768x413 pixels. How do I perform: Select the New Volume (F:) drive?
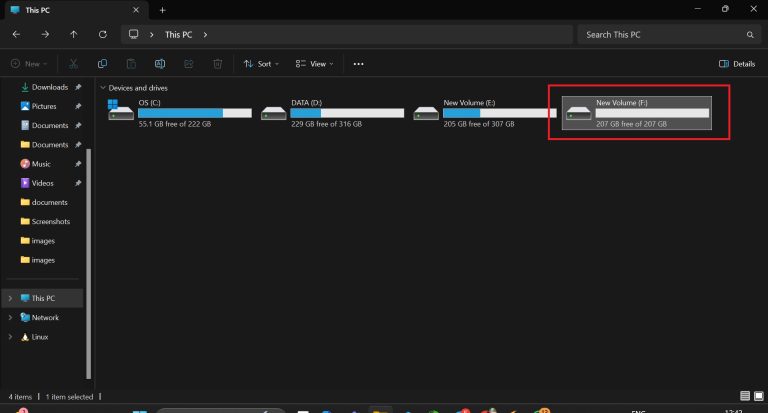click(x=637, y=113)
